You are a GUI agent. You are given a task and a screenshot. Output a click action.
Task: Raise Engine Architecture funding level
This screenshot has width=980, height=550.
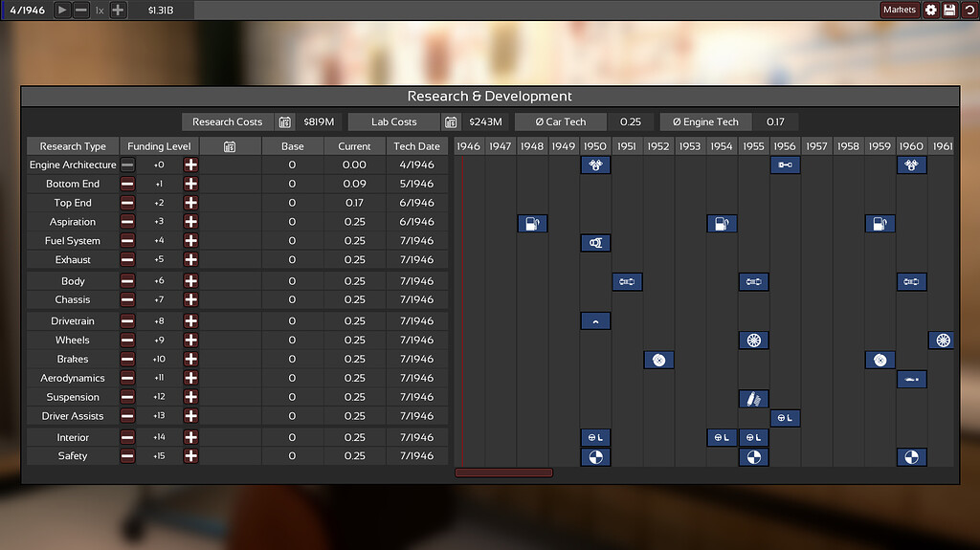(x=191, y=165)
